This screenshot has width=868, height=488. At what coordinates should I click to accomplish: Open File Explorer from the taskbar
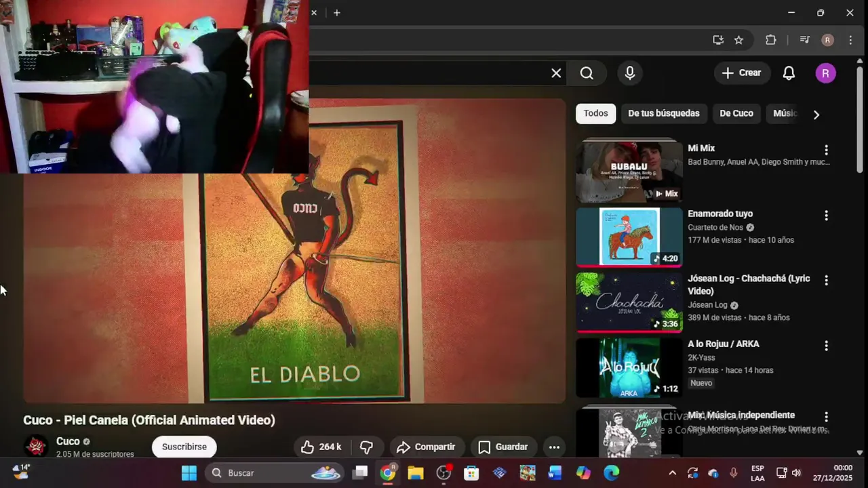pos(416,473)
